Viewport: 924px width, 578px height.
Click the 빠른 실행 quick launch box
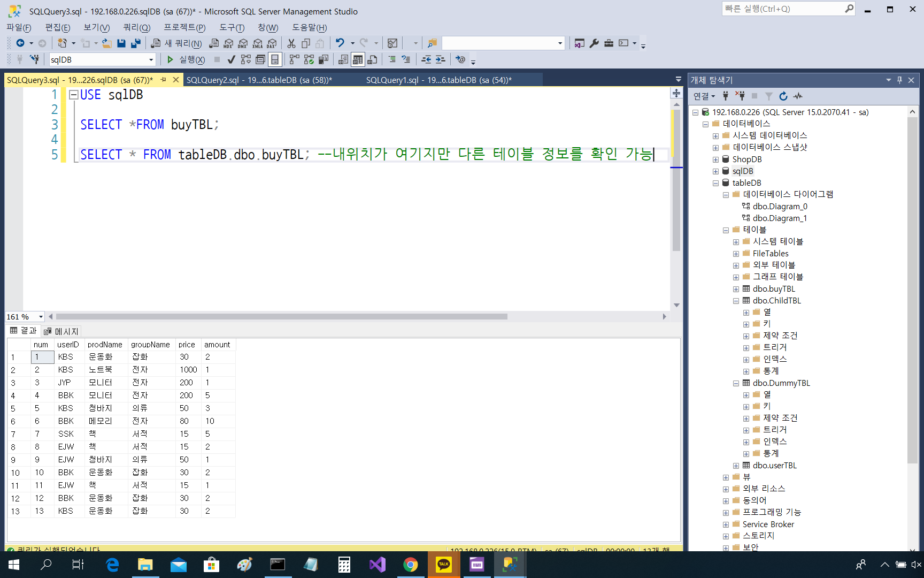[788, 9]
